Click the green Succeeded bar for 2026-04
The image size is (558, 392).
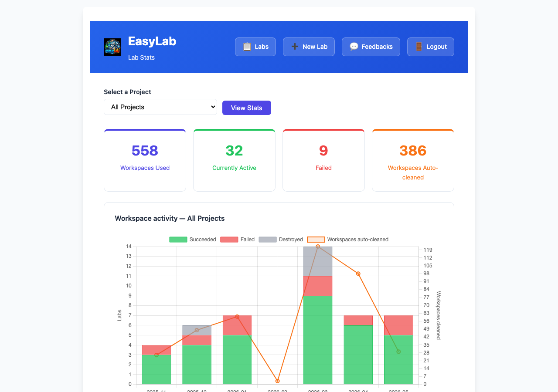click(358, 355)
